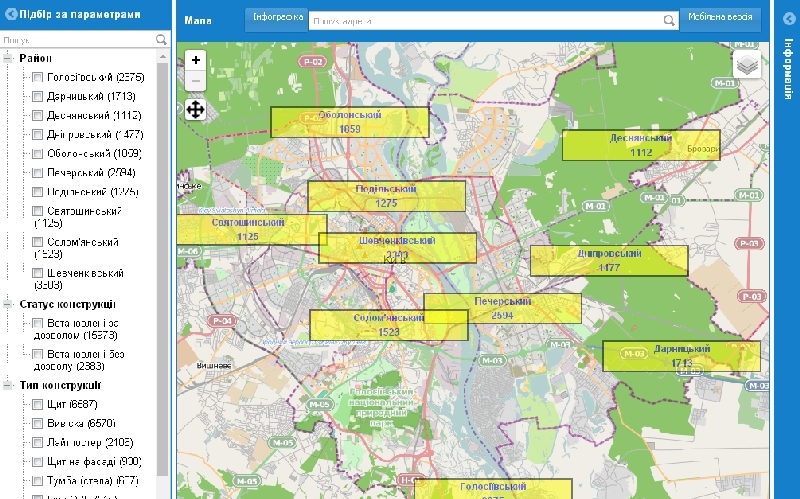Tick the Дарницький (1713) checkbox
The height and width of the screenshot is (499, 800).
(x=37, y=96)
